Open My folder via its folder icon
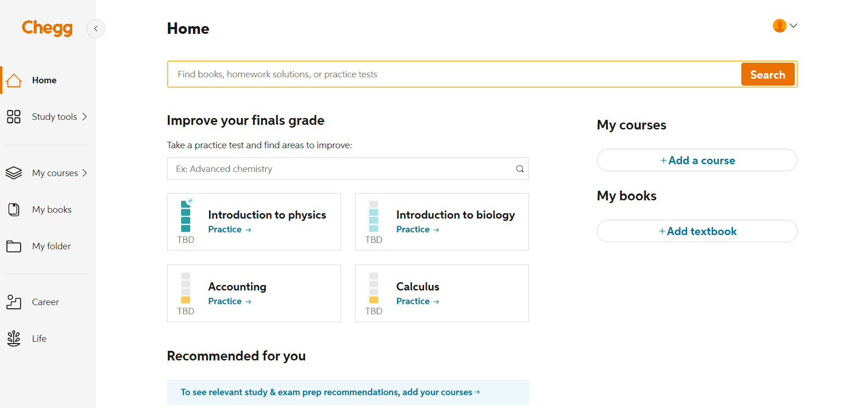Image resolution: width=868 pixels, height=408 pixels. [x=14, y=246]
